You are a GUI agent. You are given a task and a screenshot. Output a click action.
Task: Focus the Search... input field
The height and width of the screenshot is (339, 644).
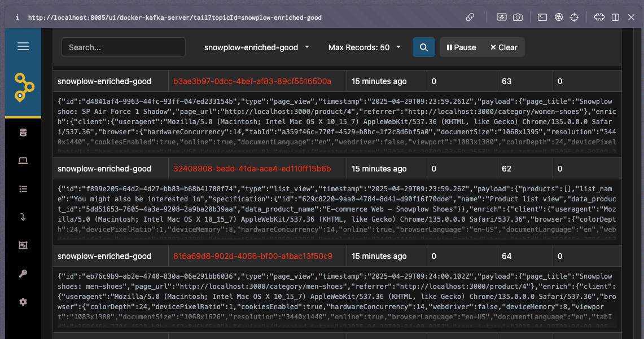[123, 47]
